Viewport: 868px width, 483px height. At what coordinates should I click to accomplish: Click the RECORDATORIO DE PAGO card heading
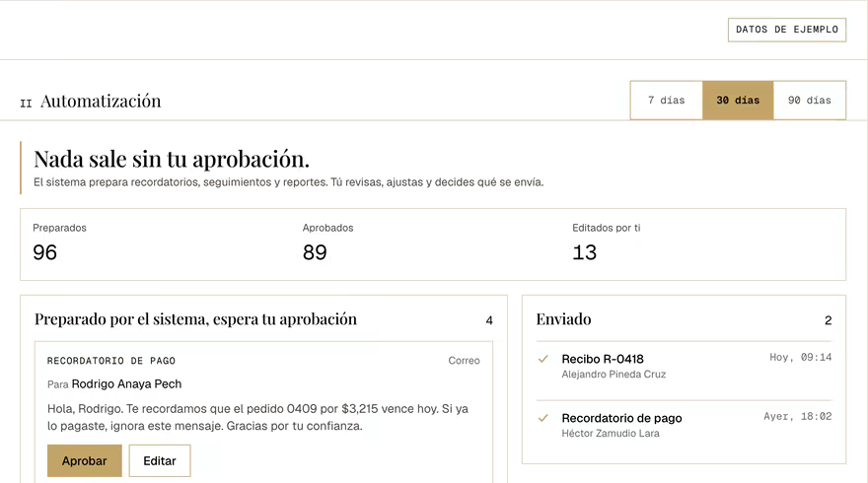pyautogui.click(x=111, y=361)
